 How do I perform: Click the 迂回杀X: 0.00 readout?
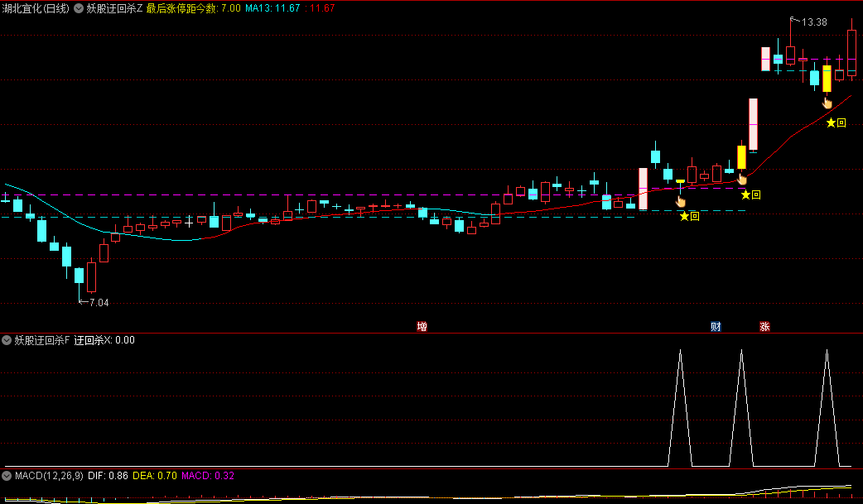[x=104, y=340]
